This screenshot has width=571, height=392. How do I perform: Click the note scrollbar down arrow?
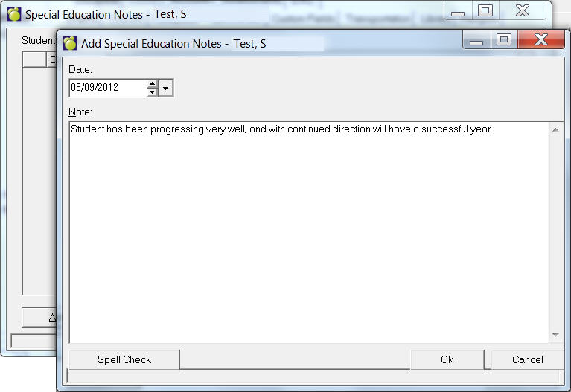point(555,335)
